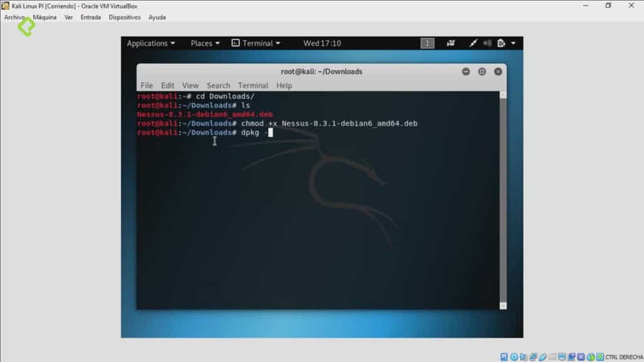The height and width of the screenshot is (362, 644).
Task: Open the hard disk activity icon
Action: coord(503,356)
